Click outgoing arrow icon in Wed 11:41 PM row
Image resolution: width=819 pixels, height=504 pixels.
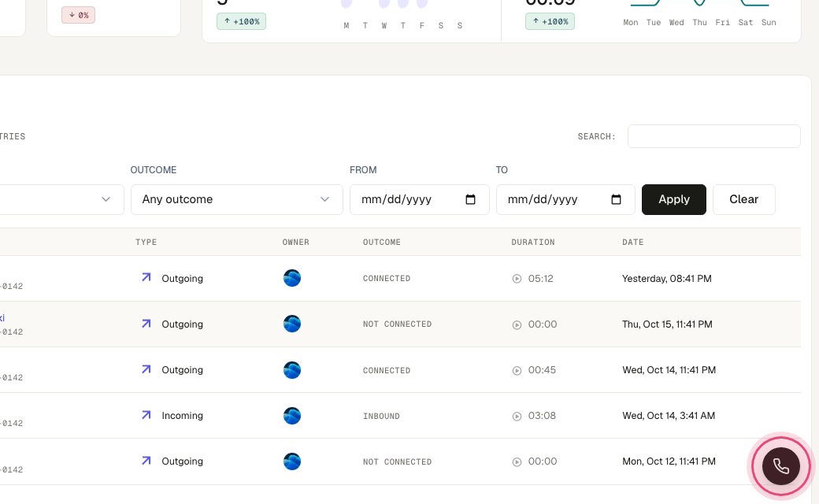pos(146,369)
